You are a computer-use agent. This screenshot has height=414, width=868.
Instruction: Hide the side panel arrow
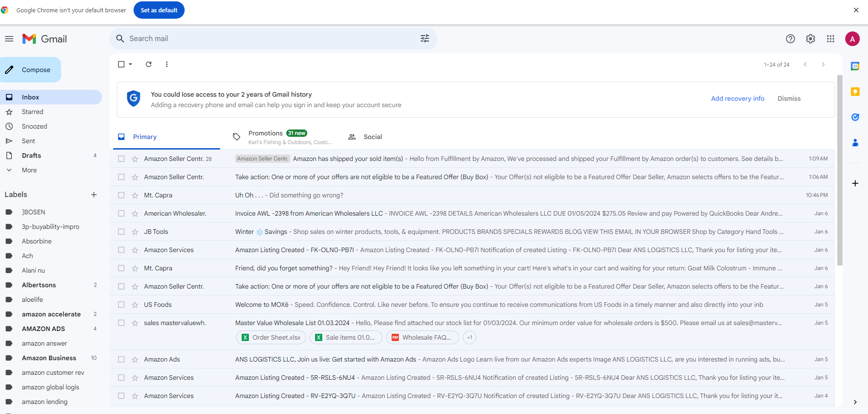tap(855, 402)
